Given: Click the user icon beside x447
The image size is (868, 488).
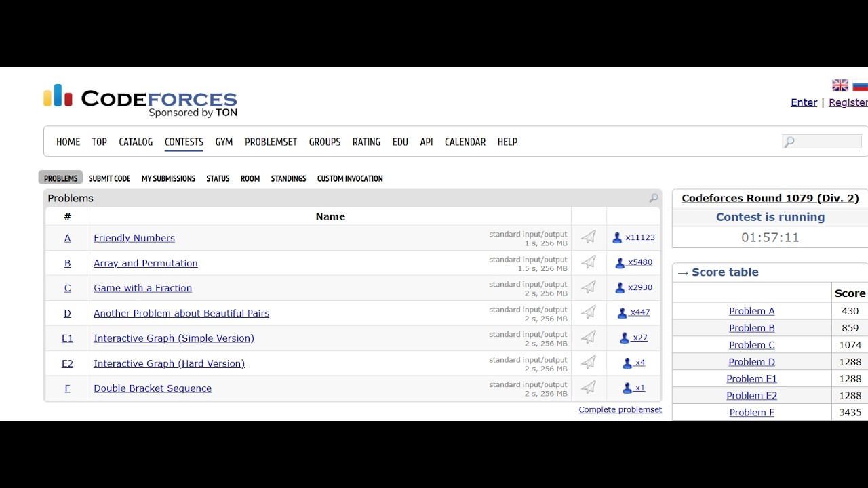Looking at the screenshot, I should 623,313.
